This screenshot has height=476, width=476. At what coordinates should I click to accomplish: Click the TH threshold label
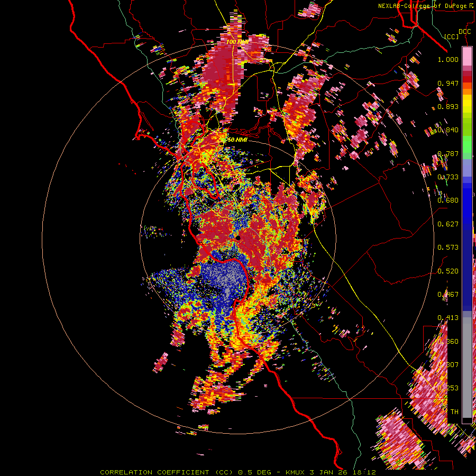454,412
